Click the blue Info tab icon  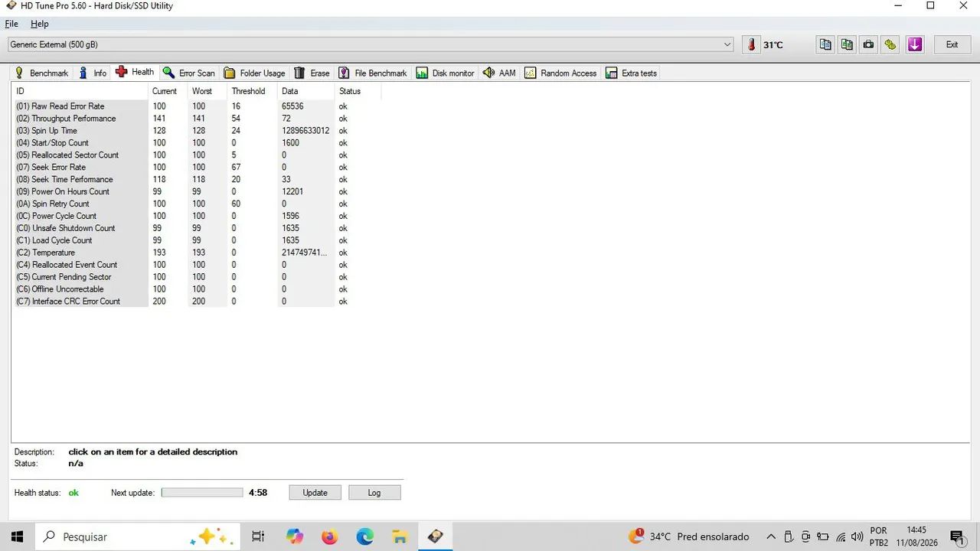point(83,73)
